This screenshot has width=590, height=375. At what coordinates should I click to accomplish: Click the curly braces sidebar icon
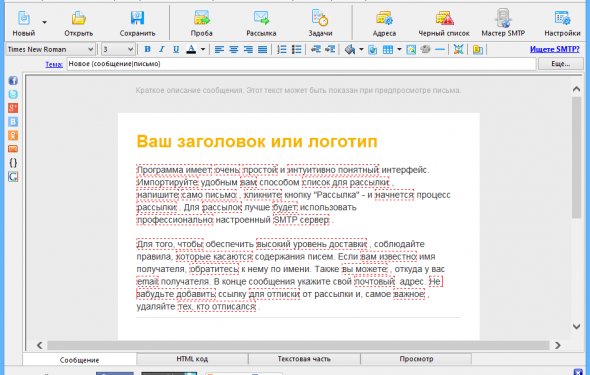13,162
